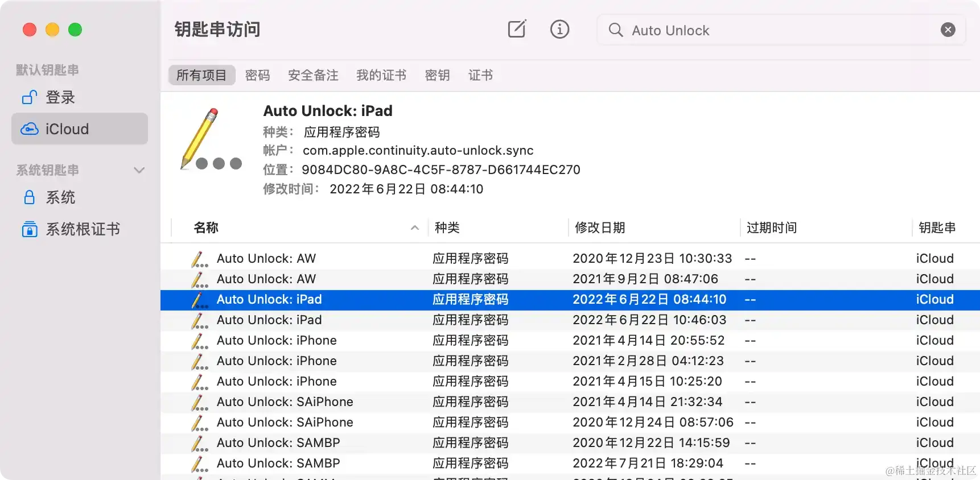Screen dimensions: 980x480
Task: Collapse the 系统钥匙串 section
Action: pyautogui.click(x=139, y=170)
